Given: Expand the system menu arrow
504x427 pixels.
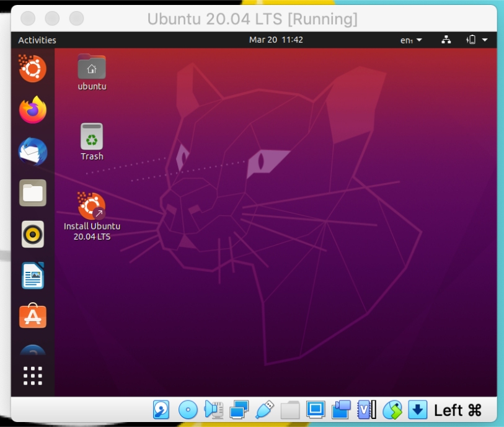Looking at the screenshot, I should click(x=485, y=40).
